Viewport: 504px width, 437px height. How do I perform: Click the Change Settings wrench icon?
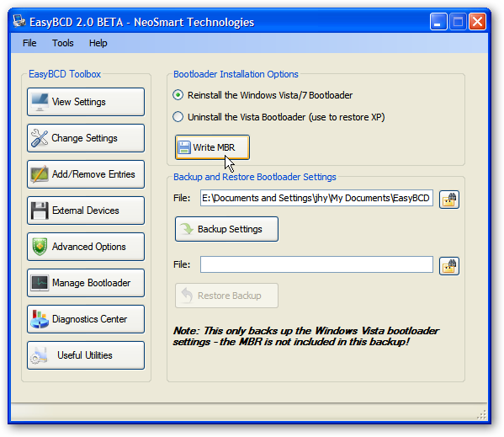[40, 138]
